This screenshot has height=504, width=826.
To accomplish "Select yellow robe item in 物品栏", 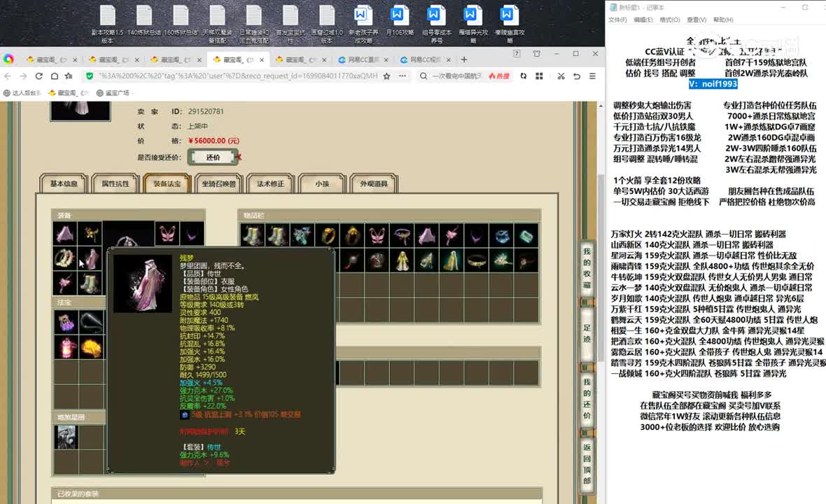I will pyautogui.click(x=402, y=260).
